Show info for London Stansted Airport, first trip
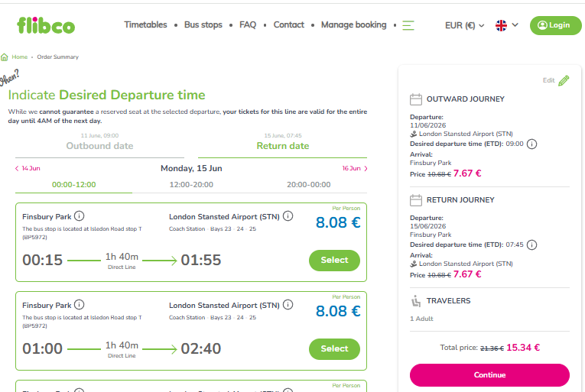 coord(288,216)
